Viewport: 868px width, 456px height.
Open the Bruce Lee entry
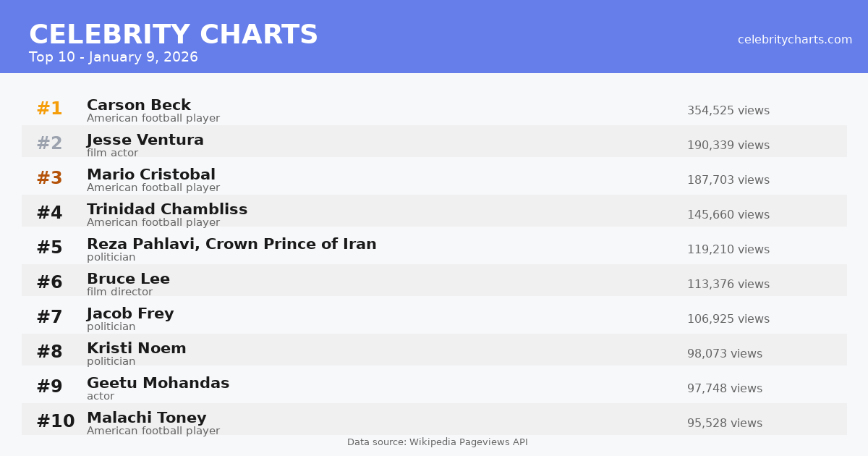[x=128, y=279]
